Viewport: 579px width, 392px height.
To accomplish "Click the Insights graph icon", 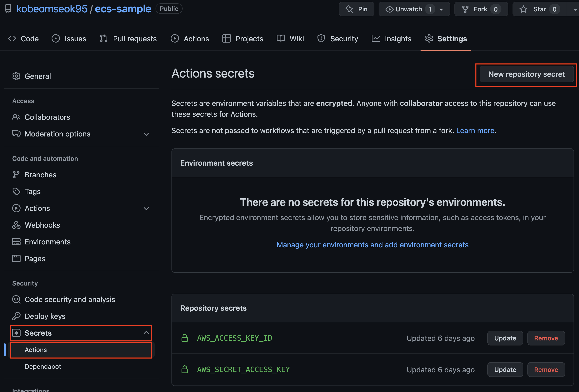I will [x=376, y=38].
